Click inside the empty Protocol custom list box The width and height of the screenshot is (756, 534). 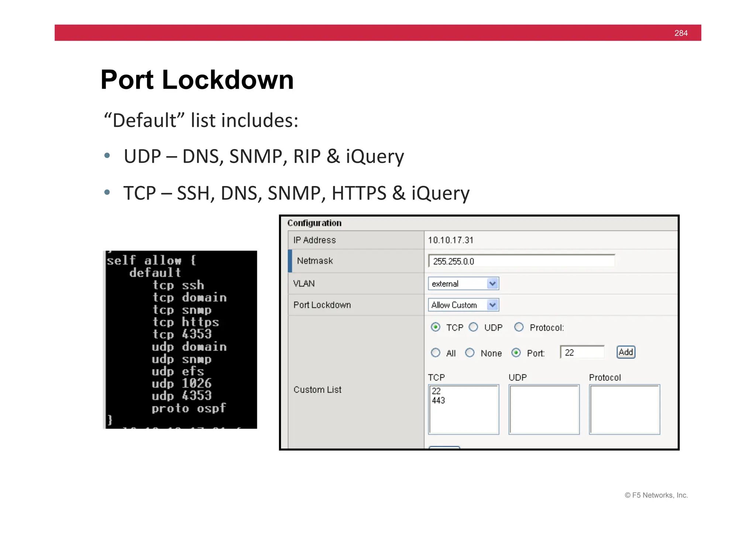tap(625, 410)
